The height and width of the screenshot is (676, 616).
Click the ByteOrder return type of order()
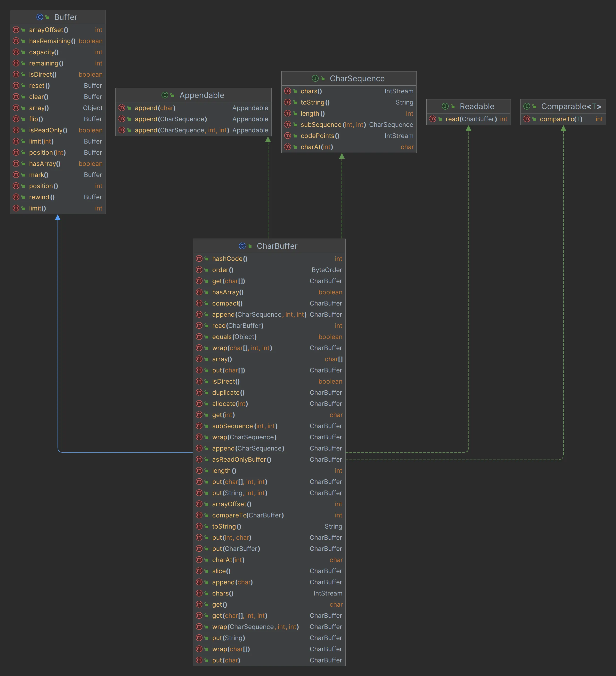tap(327, 270)
